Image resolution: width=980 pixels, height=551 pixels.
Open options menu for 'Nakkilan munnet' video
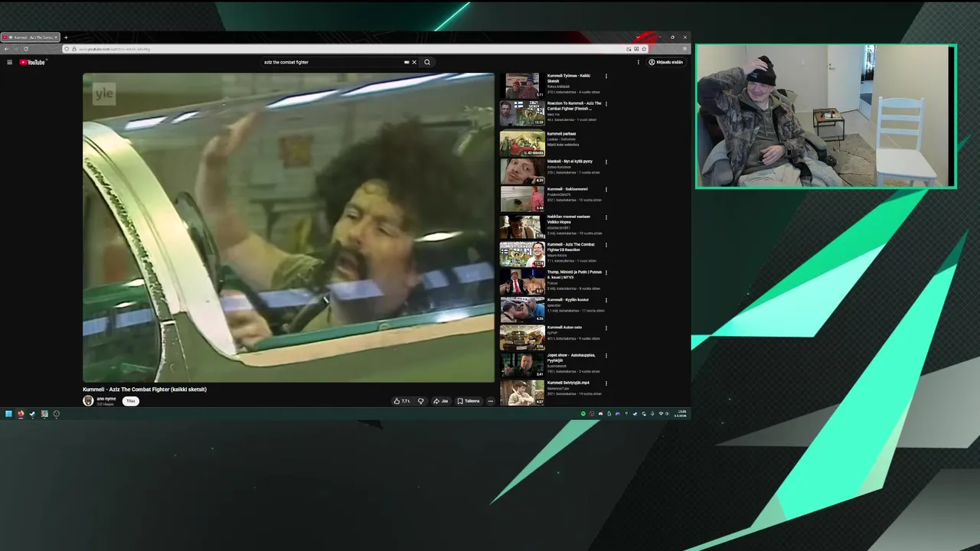coord(606,217)
